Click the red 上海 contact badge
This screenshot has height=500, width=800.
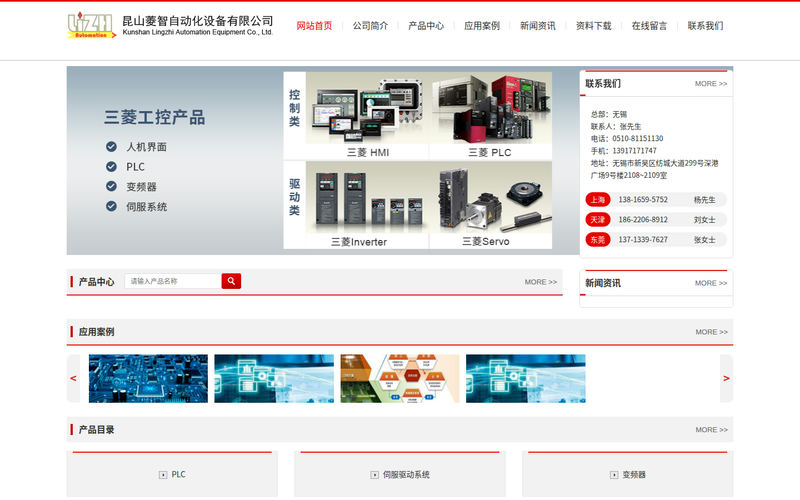point(598,199)
